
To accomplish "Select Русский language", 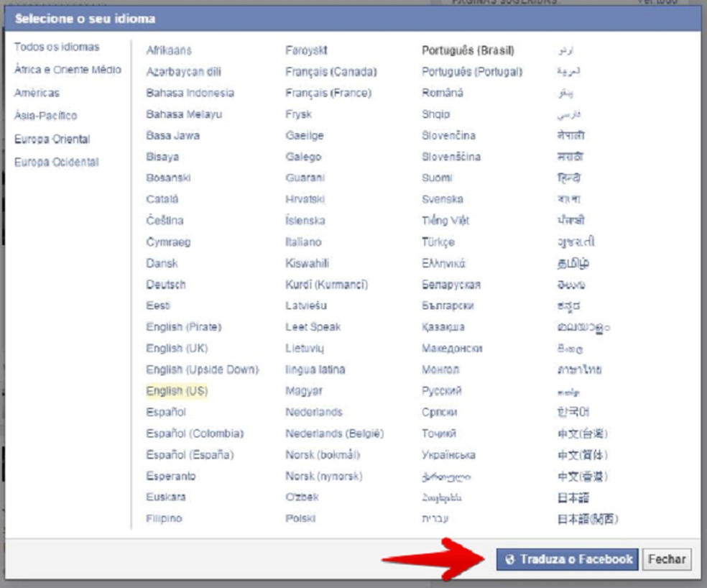I will point(441,391).
